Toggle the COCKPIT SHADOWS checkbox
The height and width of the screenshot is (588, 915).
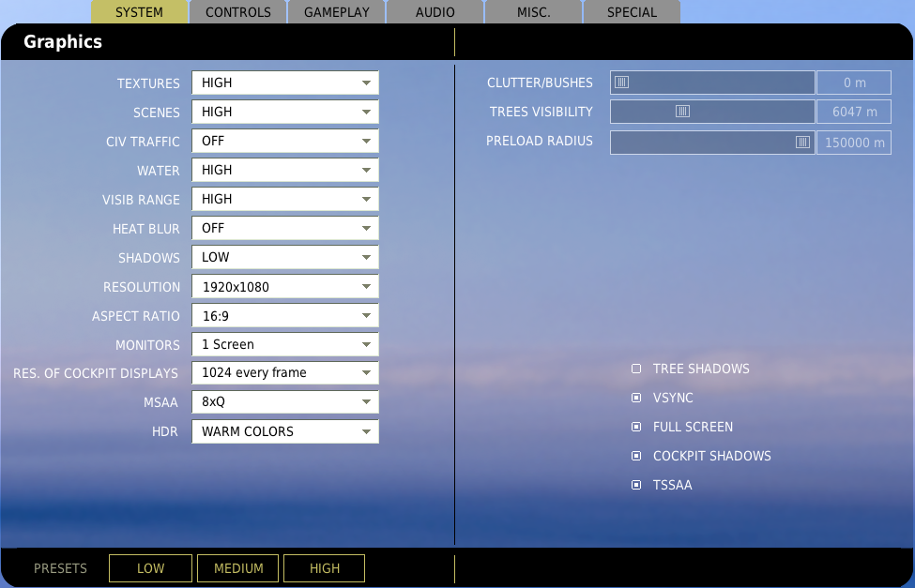[x=636, y=456]
